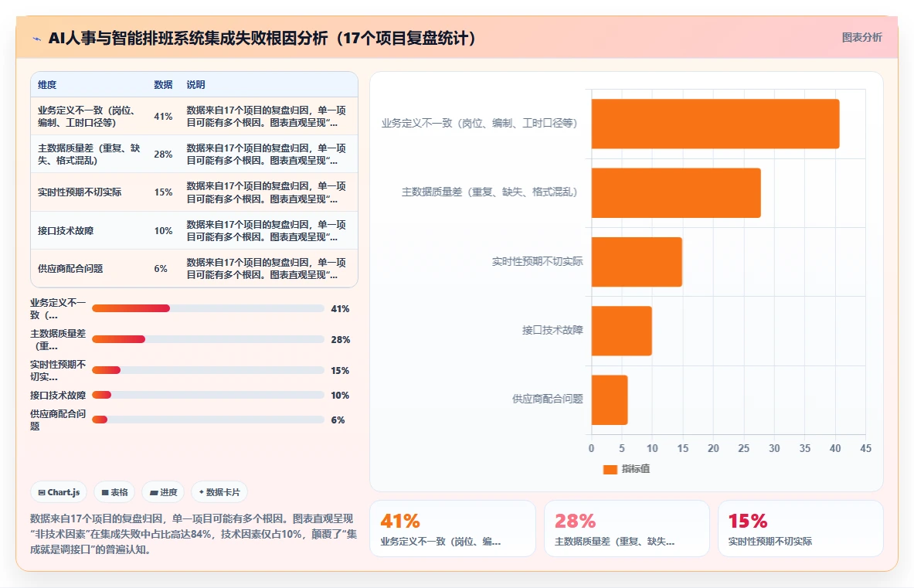The width and height of the screenshot is (914, 588).
Task: Click the 业务定义不一致 table row name
Action: click(x=87, y=117)
